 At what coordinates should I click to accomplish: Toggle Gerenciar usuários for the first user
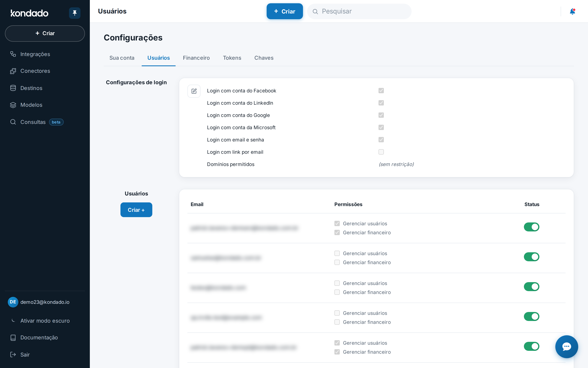[337, 223]
